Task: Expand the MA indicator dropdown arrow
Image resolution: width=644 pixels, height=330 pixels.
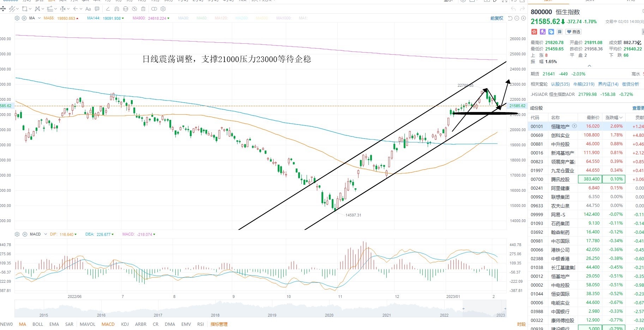Action: (39, 18)
